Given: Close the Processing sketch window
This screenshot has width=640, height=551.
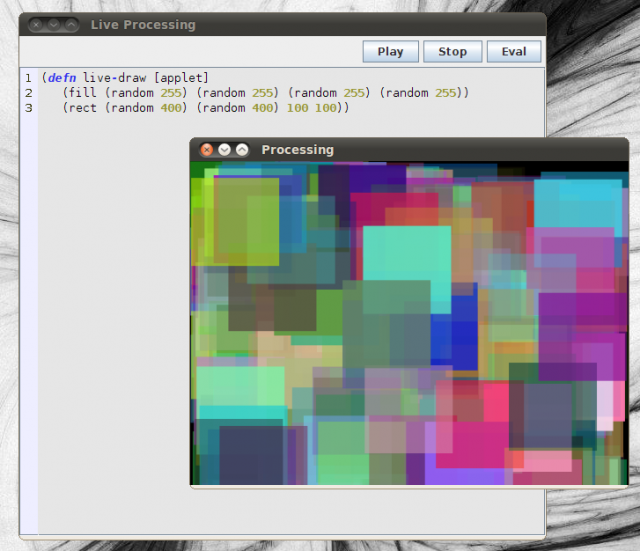Looking at the screenshot, I should pyautogui.click(x=207, y=150).
